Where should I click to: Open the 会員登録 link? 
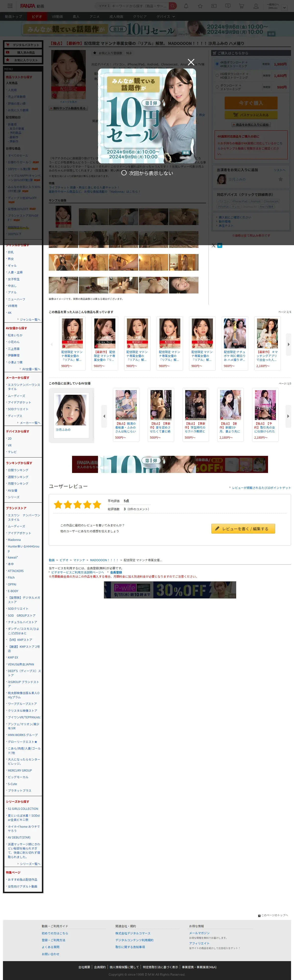tap(116, 572)
